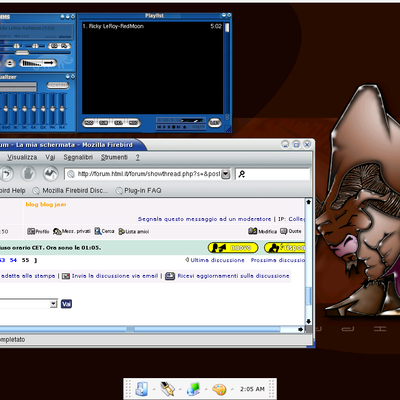The height and width of the screenshot is (400, 400).
Task: Click the Firebird reload button
Action: [7, 174]
